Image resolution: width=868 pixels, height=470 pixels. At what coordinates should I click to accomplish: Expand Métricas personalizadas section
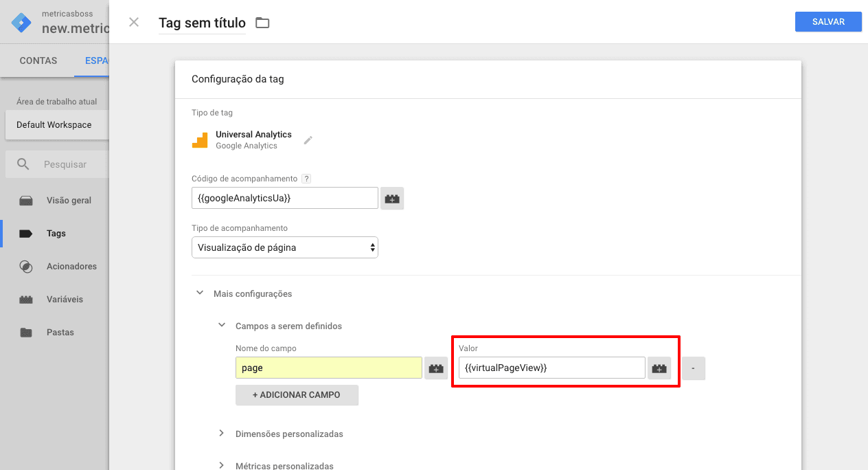[x=222, y=466]
